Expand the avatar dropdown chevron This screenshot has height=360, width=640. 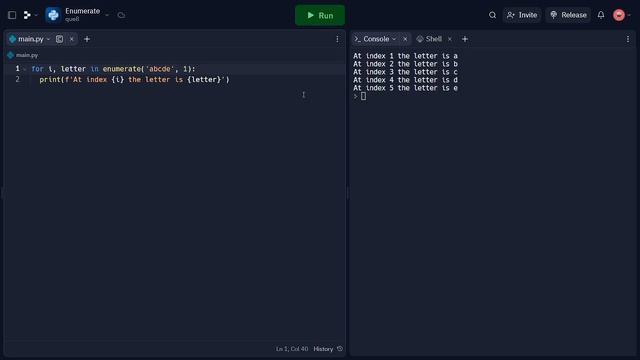click(629, 15)
